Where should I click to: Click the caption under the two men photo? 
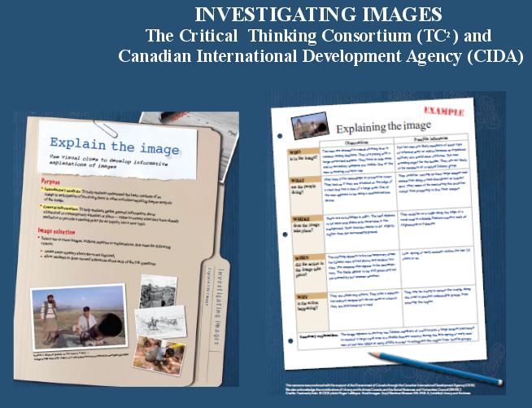(x=81, y=356)
